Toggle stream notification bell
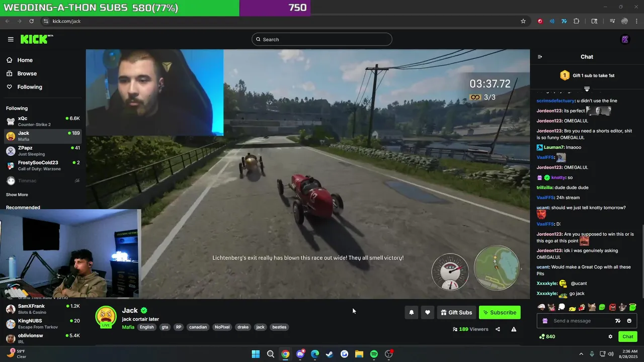Image resolution: width=644 pixels, height=362 pixels. [411, 312]
